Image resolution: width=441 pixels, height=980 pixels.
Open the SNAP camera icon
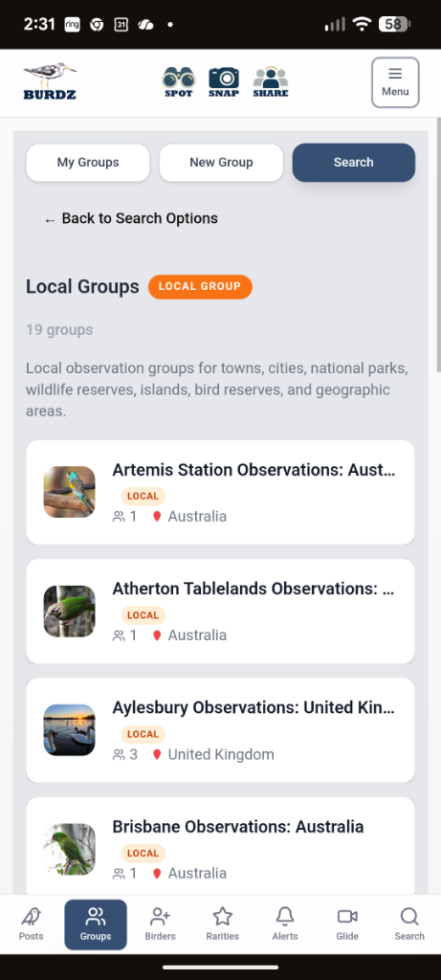pyautogui.click(x=224, y=82)
